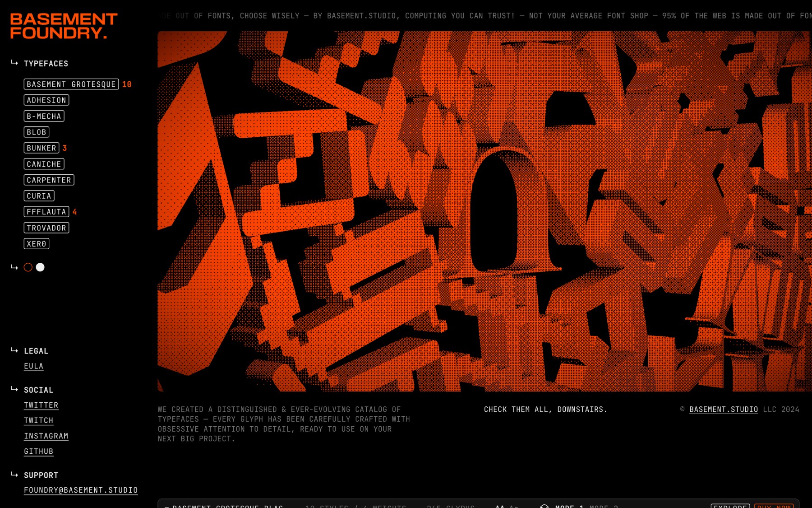Click the SUPPORT section heading
The image size is (812, 508).
point(41,475)
